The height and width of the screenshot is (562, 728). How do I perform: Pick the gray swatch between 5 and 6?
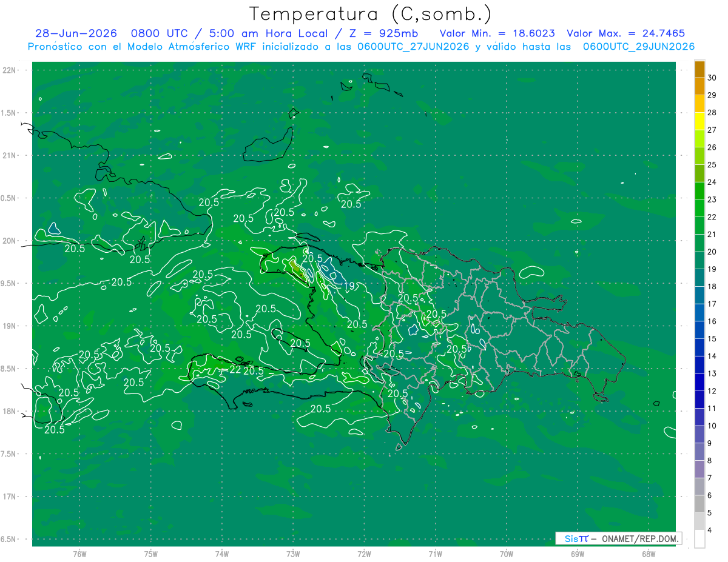pos(699,504)
